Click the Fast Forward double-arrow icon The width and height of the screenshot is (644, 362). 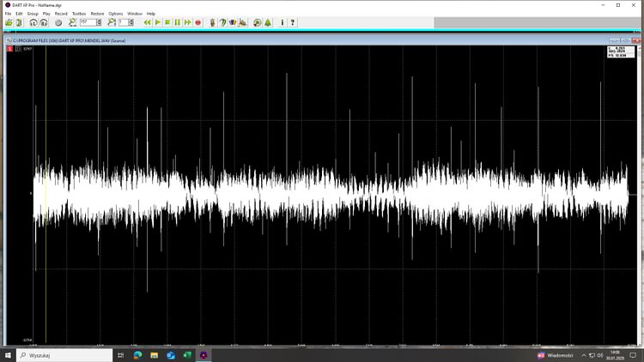point(187,22)
